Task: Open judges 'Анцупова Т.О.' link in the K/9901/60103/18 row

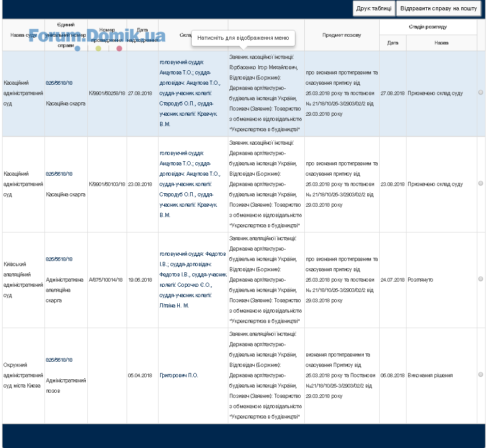Action: click(x=190, y=184)
